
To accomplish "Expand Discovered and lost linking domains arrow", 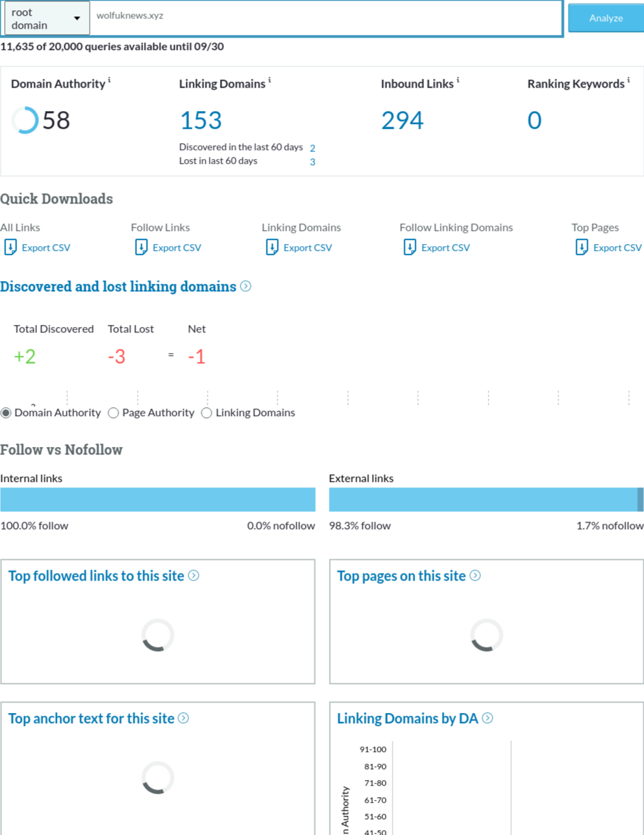I will (246, 287).
